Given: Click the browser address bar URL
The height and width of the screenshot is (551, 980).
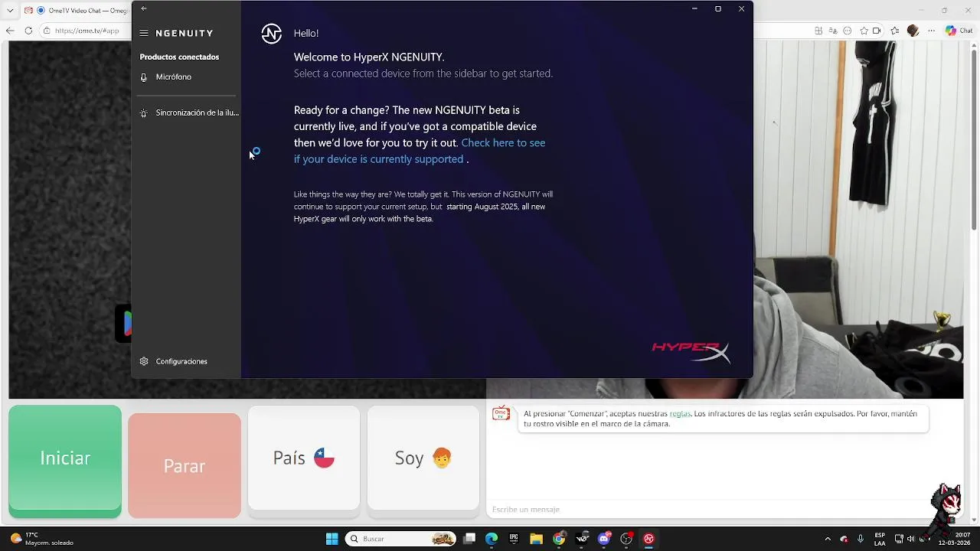Looking at the screenshot, I should [87, 31].
